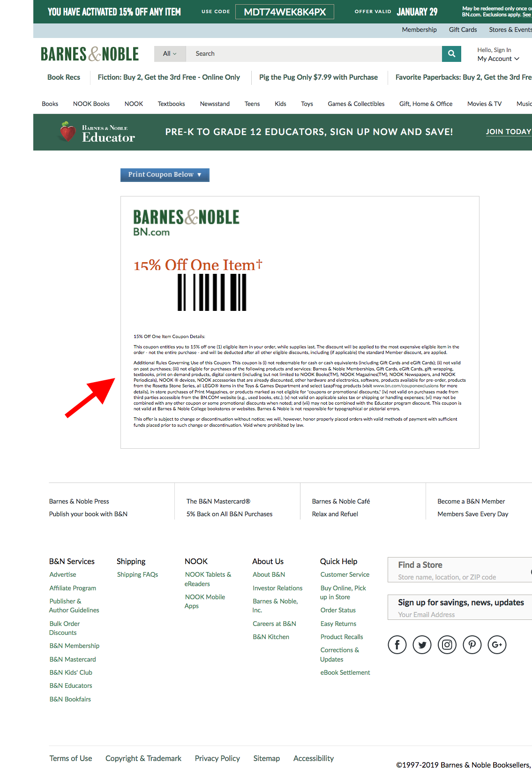
Task: Click in the Search text field
Action: click(314, 54)
